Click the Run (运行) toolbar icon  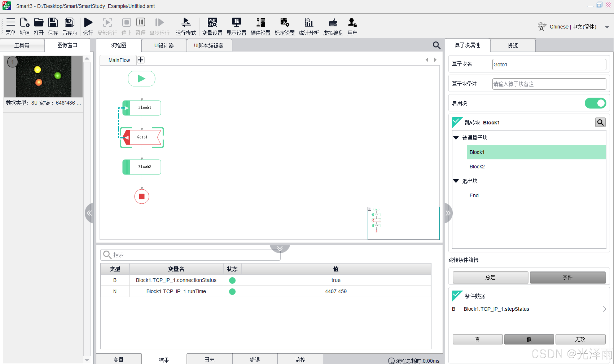click(x=88, y=23)
